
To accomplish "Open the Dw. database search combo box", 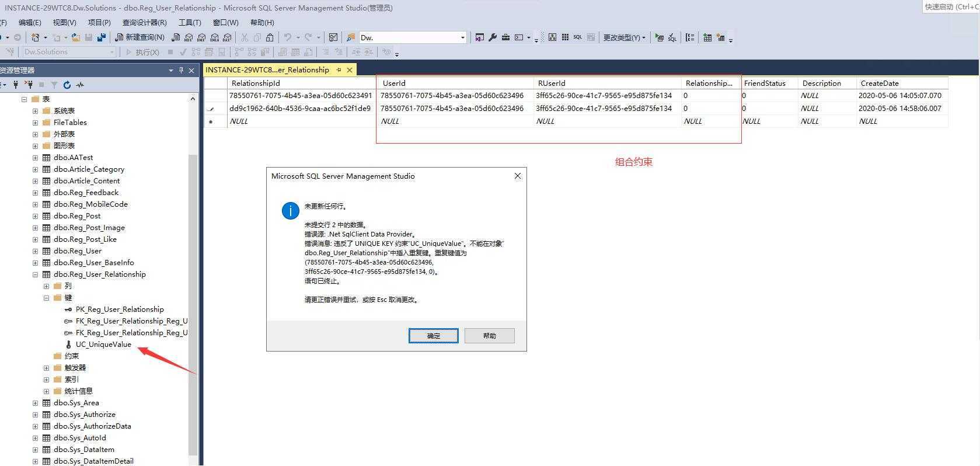I will click(413, 37).
